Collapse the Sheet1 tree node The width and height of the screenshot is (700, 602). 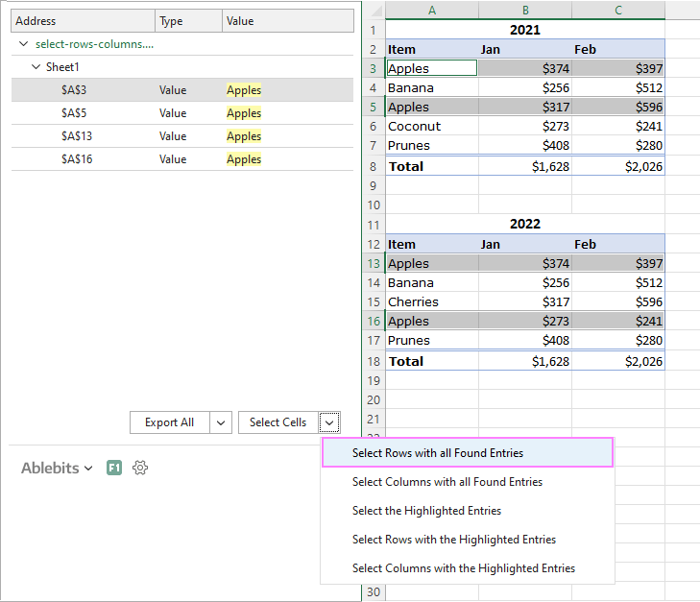tap(36, 67)
